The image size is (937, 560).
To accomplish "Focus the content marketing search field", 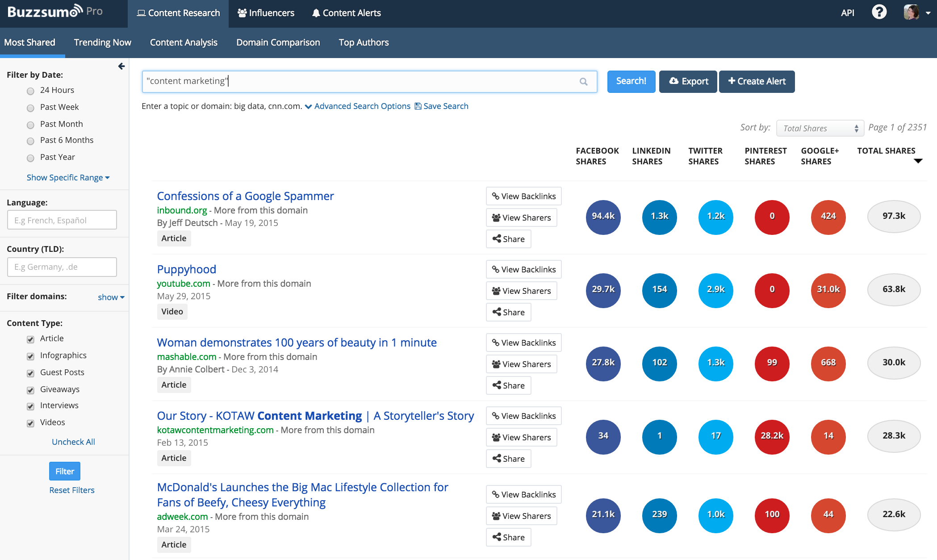I will pos(369,81).
